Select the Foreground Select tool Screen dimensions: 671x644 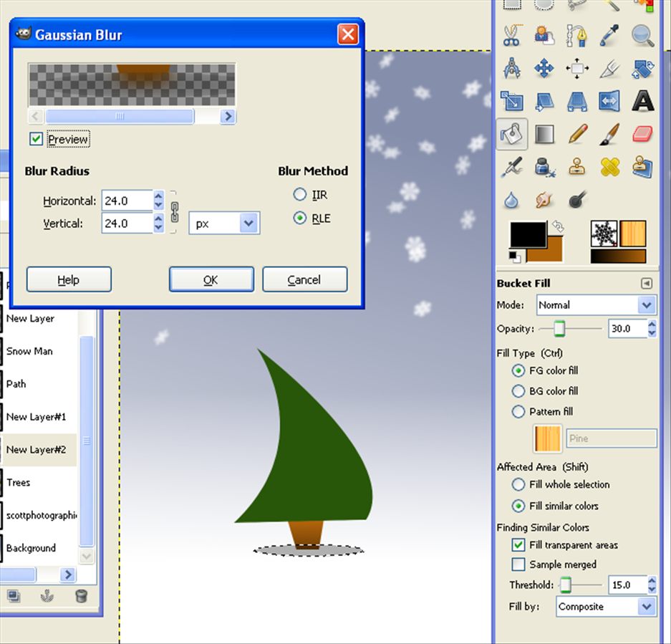point(544,36)
